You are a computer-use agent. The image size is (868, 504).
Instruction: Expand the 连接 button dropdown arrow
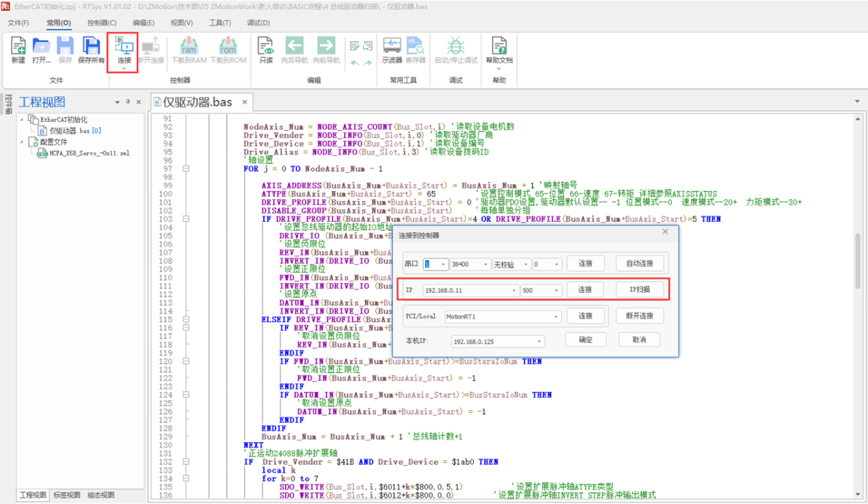pos(124,68)
